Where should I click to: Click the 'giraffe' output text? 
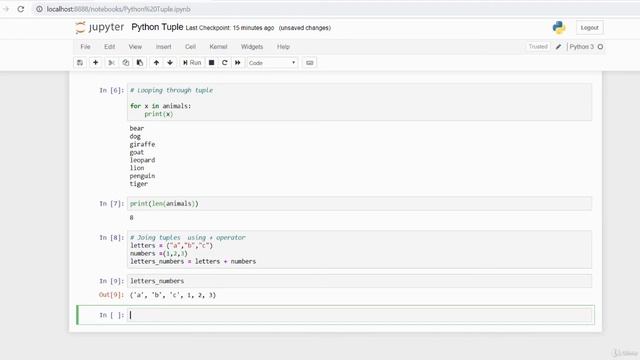(142, 144)
